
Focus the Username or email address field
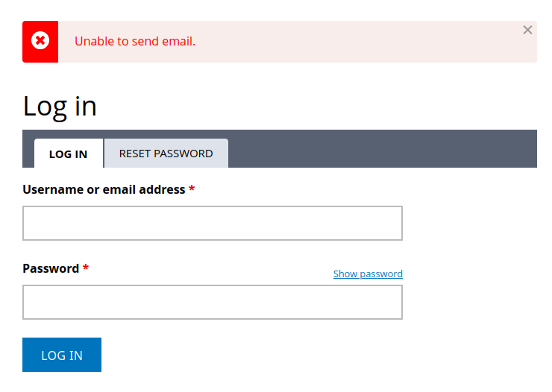pyautogui.click(x=213, y=223)
